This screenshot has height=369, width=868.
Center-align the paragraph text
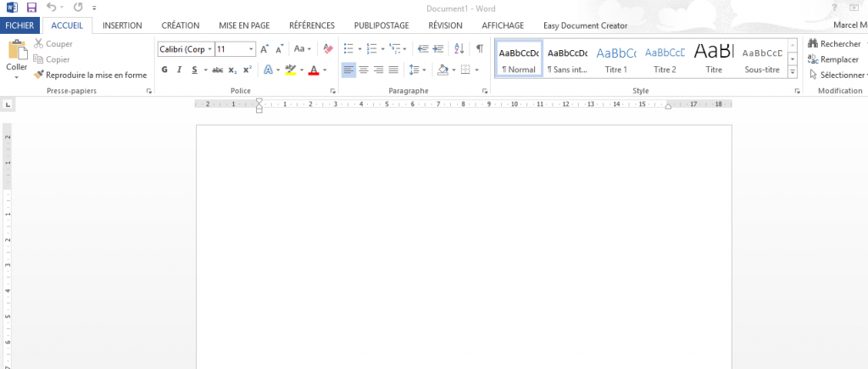(363, 70)
